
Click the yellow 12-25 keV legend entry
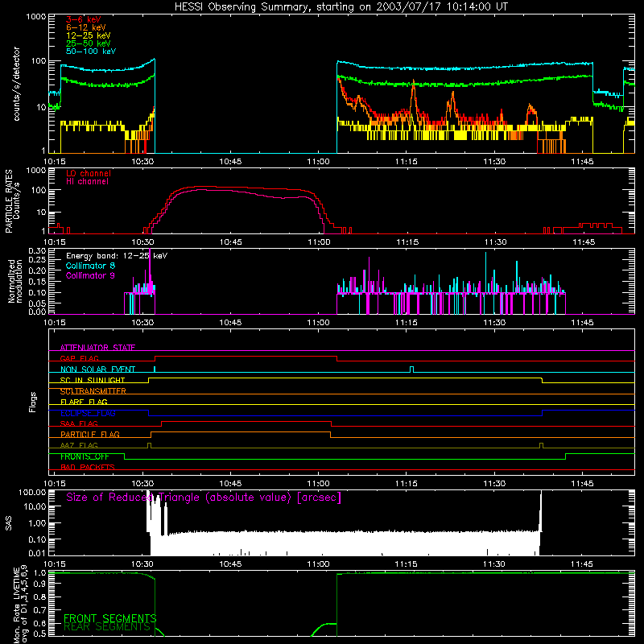88,35
